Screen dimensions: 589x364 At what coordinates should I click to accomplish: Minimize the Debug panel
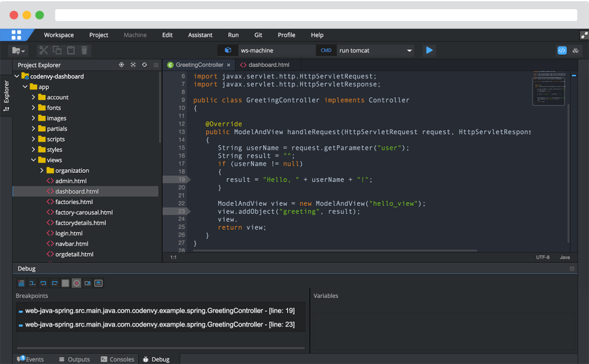click(572, 268)
